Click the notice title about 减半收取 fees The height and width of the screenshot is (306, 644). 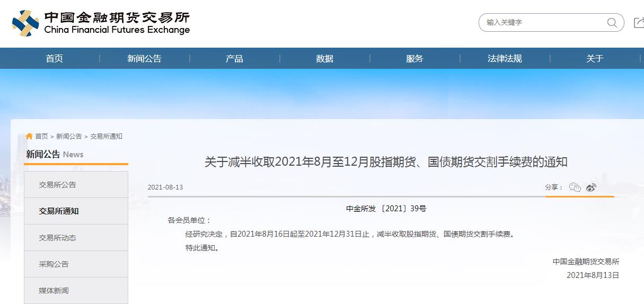386,162
